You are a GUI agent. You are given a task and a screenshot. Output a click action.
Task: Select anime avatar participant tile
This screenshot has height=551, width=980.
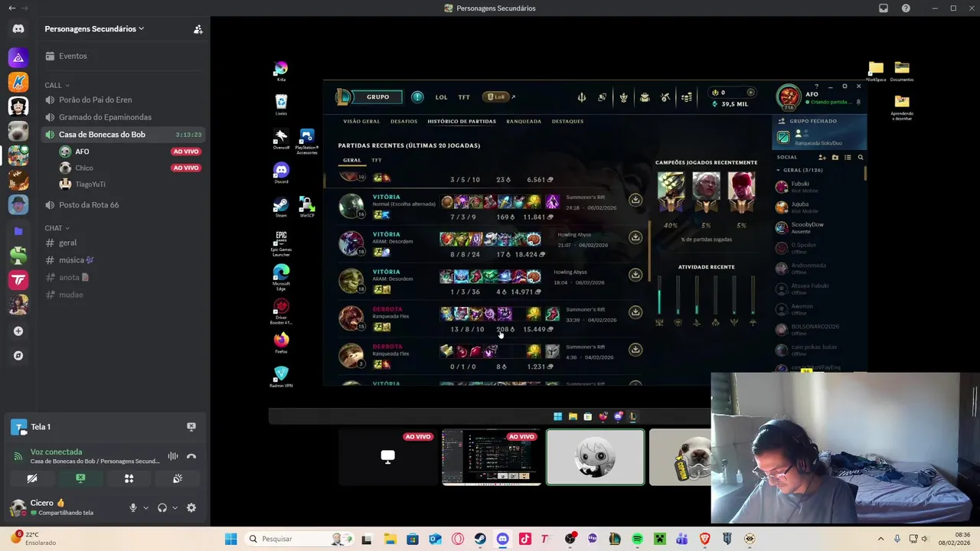pos(596,458)
